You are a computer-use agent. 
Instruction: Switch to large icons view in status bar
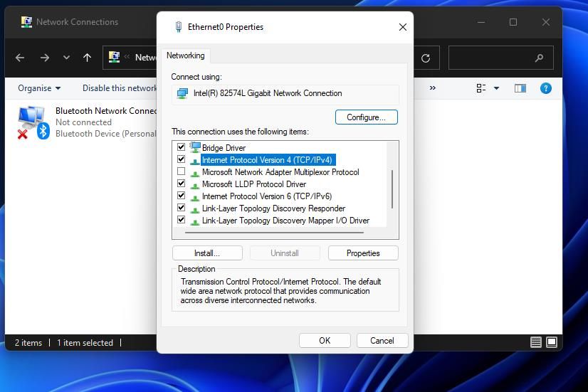[x=552, y=342]
